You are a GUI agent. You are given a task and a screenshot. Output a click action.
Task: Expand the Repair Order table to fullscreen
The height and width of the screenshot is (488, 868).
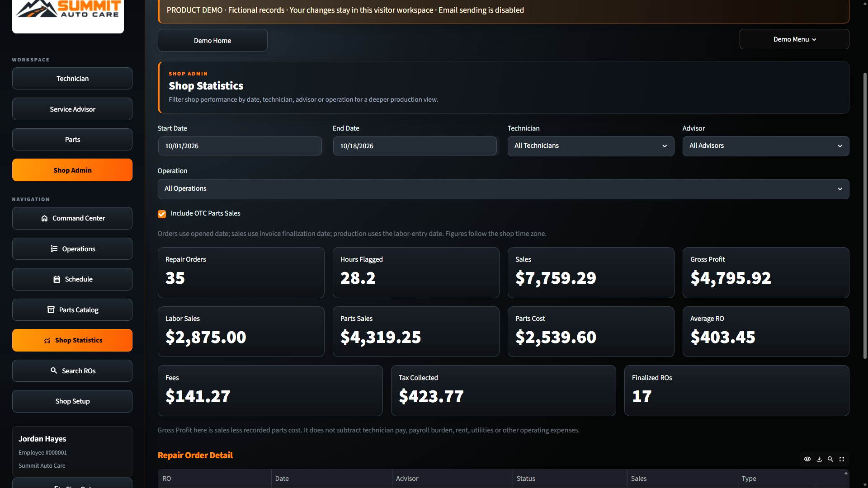842,459
